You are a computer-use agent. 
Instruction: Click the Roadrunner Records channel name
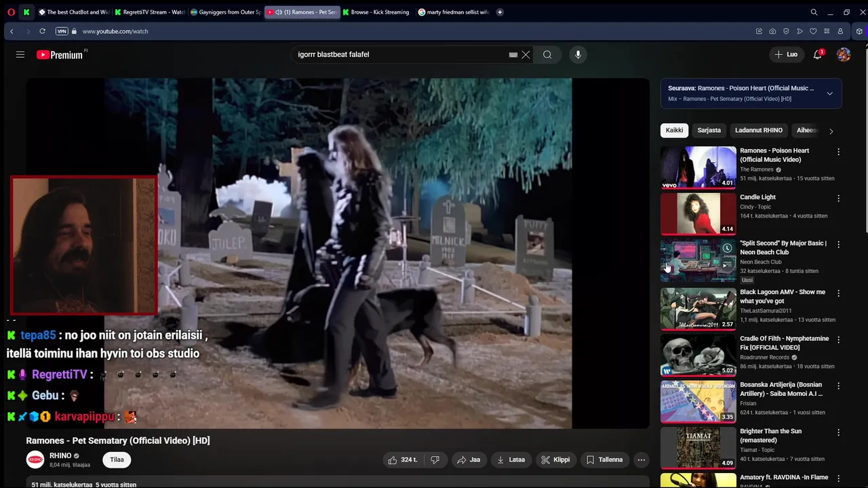click(765, 357)
